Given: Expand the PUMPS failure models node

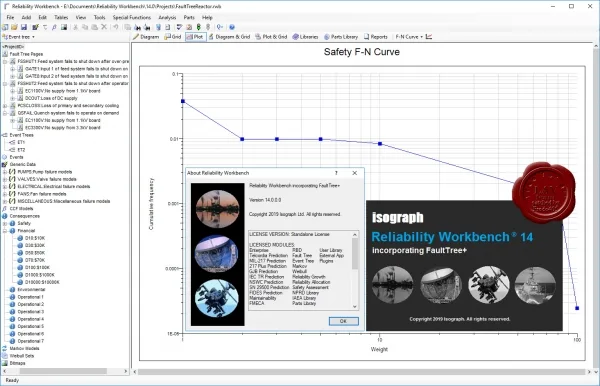Looking at the screenshot, I should (x=5, y=172).
